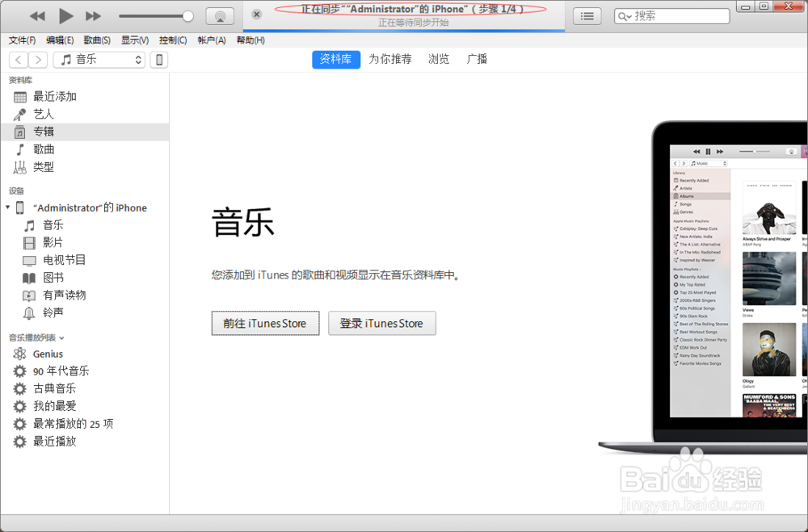The image size is (808, 532).
Task: Click the iPhone device button in the toolbar
Action: (159, 60)
